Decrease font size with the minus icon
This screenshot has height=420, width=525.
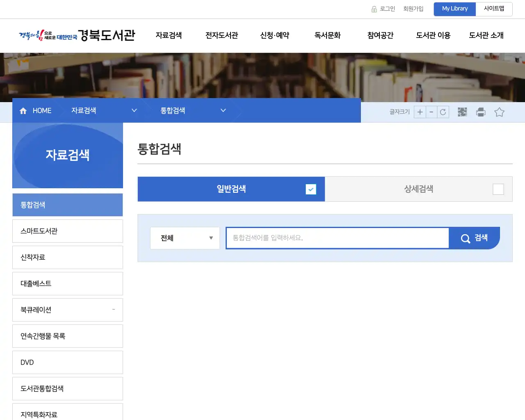click(x=431, y=112)
